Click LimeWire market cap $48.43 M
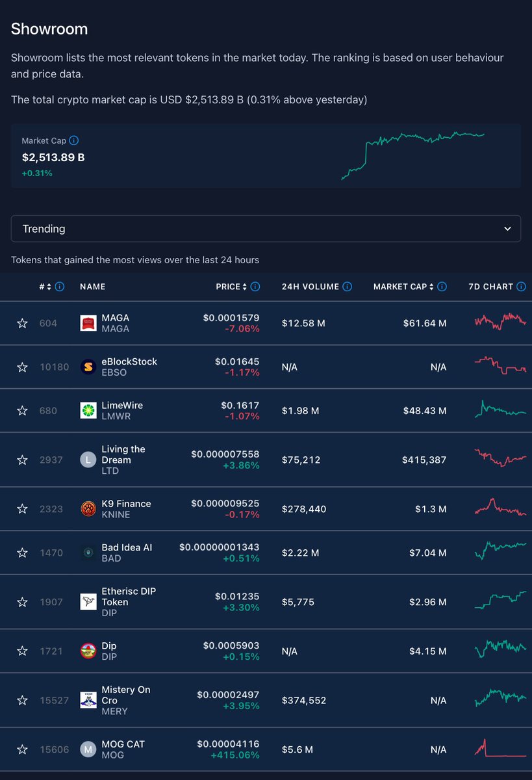This screenshot has width=532, height=780. (x=424, y=411)
